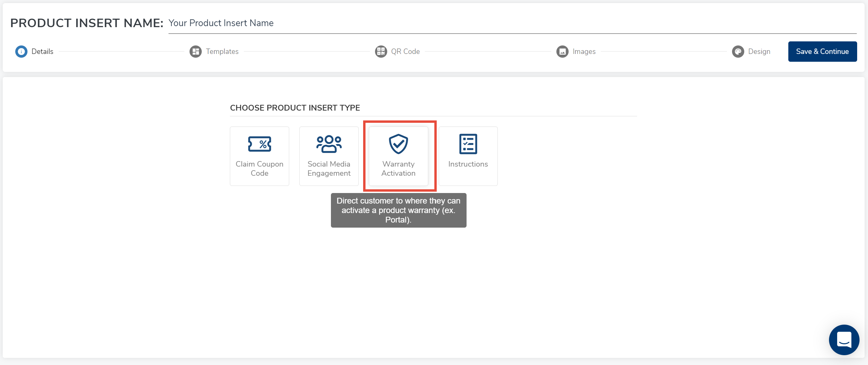Viewport: 868px width, 365px height.
Task: Choose the Instructions card label
Action: pyautogui.click(x=468, y=164)
